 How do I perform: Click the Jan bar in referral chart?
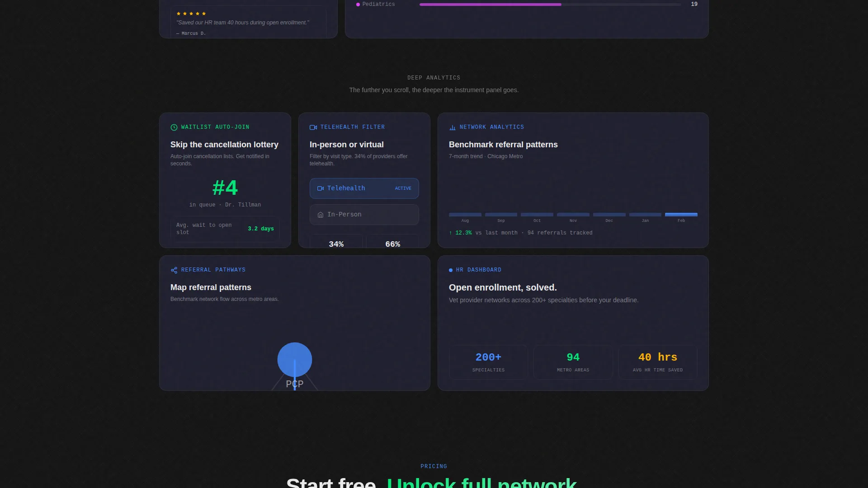point(645,215)
